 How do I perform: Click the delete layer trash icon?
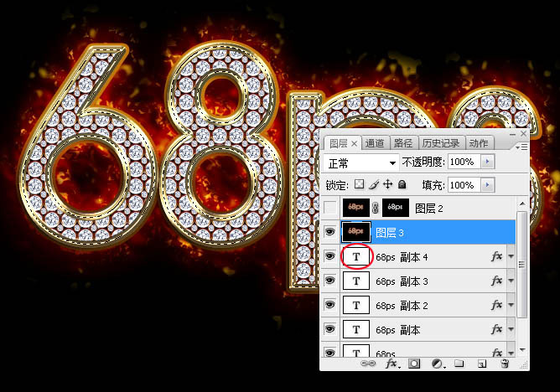[504, 364]
